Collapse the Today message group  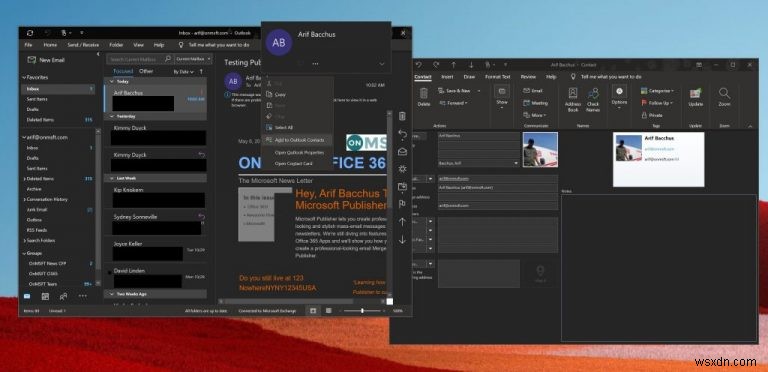[112, 81]
